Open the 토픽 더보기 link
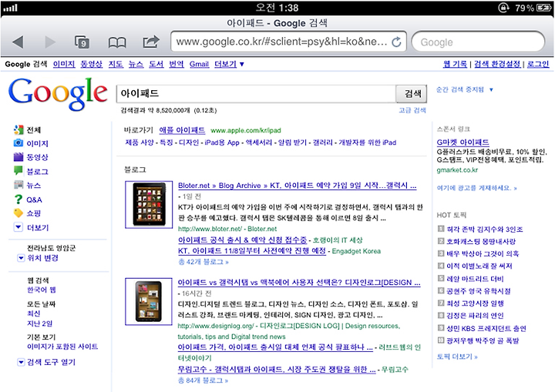The image size is (555, 392). (x=457, y=357)
